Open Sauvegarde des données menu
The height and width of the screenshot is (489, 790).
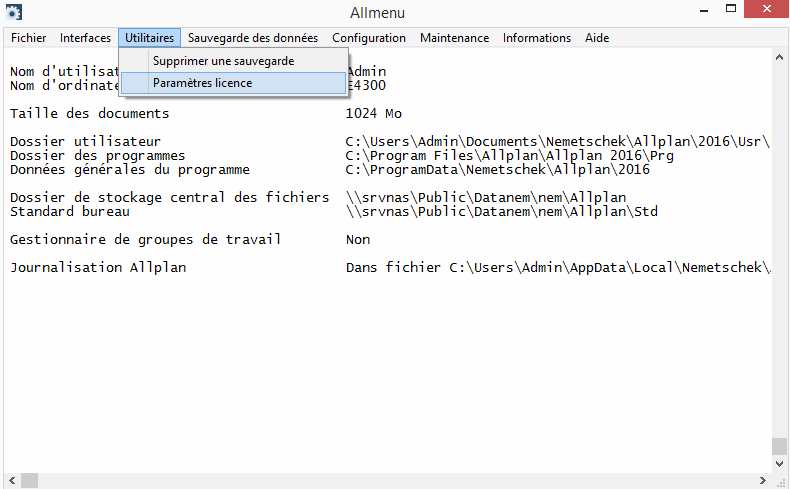[x=253, y=38]
